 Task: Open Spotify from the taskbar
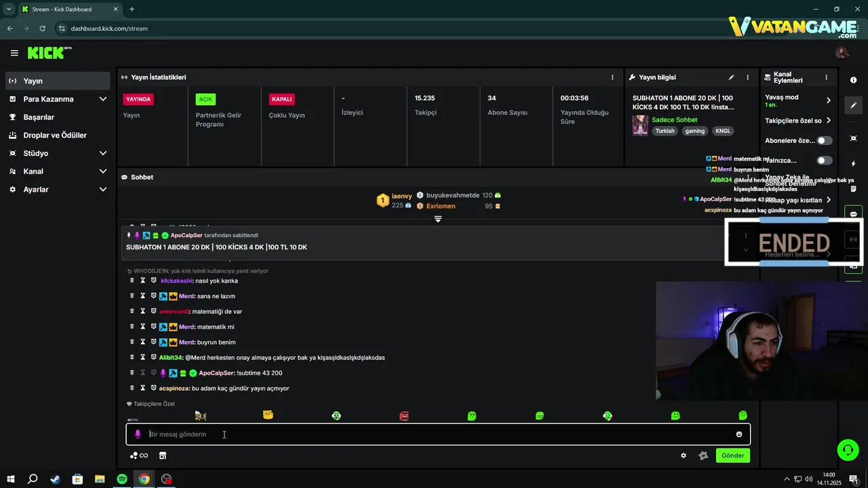(122, 479)
